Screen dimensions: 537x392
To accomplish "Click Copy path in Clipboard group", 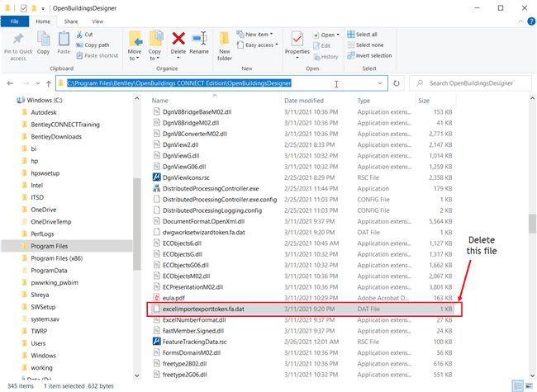I will pos(98,45).
